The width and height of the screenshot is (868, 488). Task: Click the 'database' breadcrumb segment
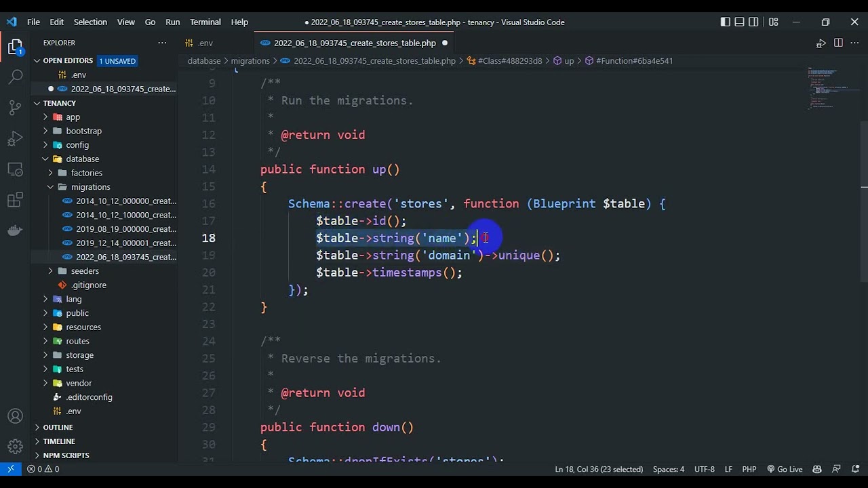click(204, 61)
